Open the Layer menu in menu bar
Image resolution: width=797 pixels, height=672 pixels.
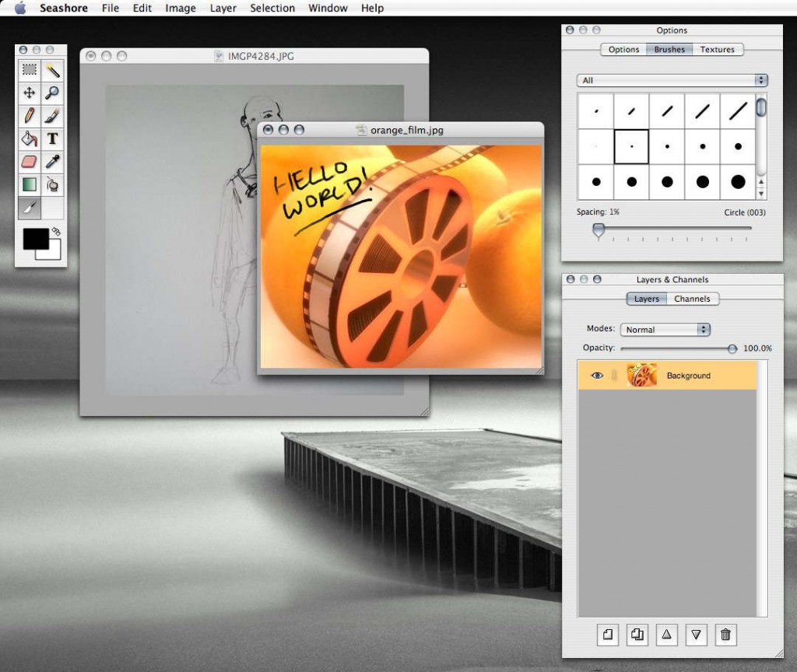223,9
